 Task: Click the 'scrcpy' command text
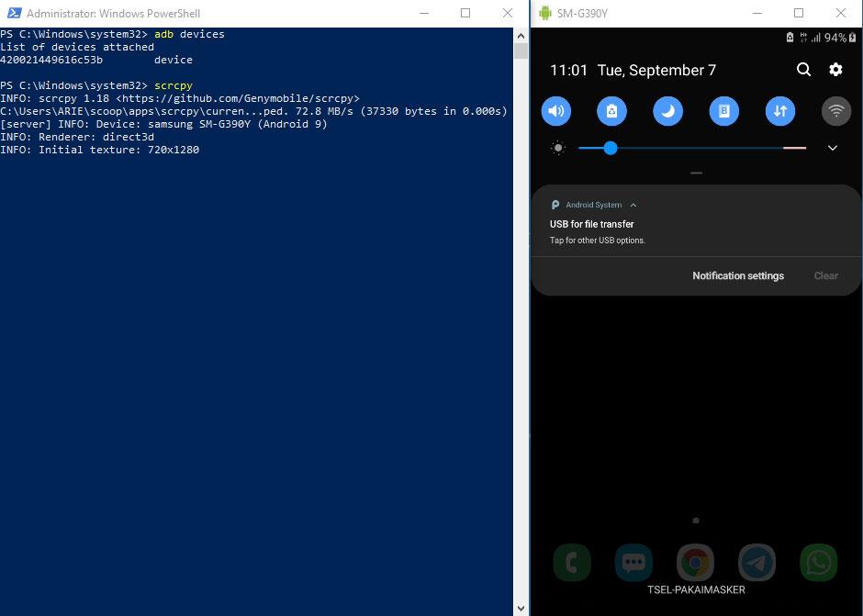click(174, 86)
